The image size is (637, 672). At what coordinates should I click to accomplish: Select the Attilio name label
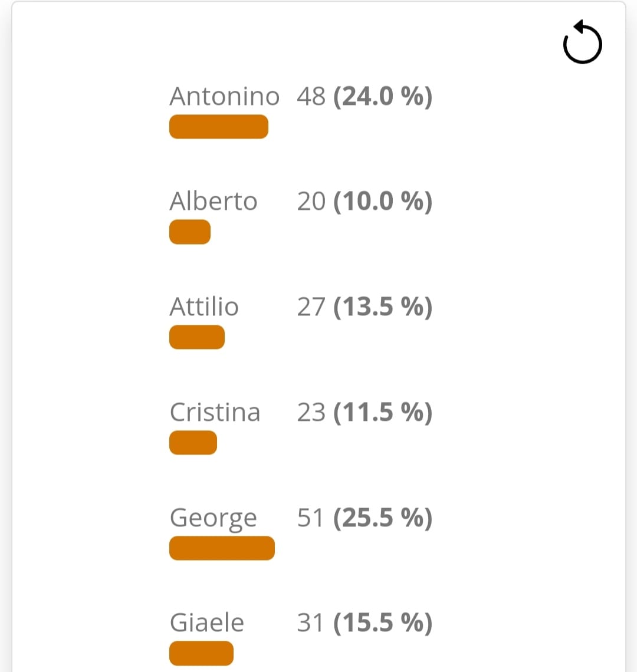203,307
